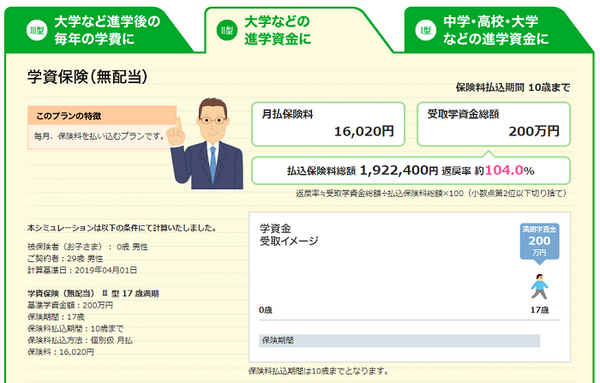600x383 pixels.
Task: Click 保険料払込期間:10歳まで line in conditions
Action: click(x=75, y=329)
